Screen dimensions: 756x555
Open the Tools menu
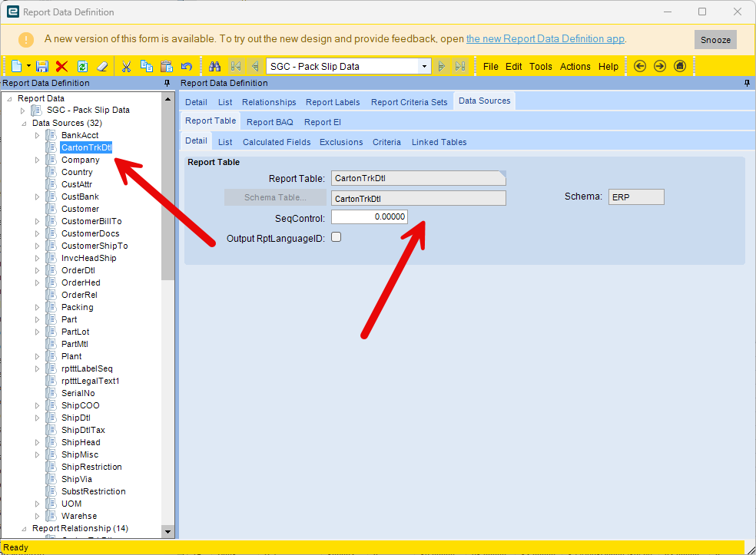click(540, 67)
